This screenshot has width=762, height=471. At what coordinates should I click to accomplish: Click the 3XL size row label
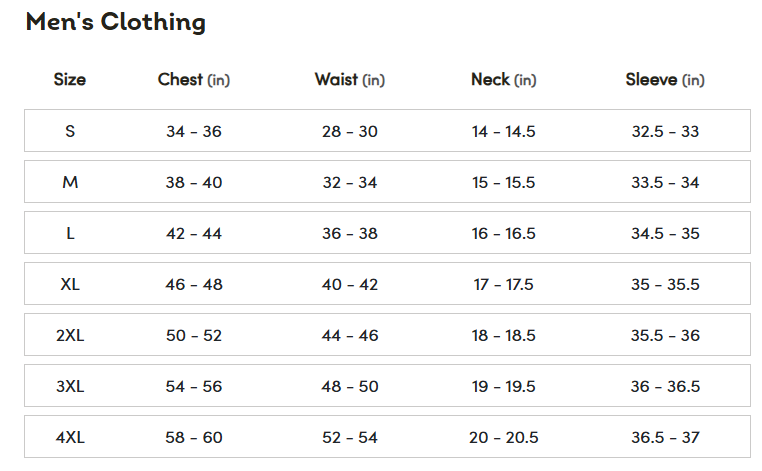coord(70,386)
